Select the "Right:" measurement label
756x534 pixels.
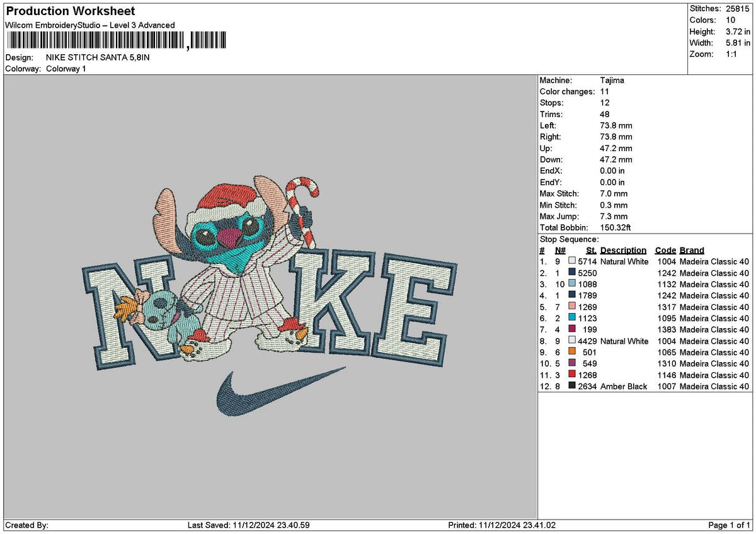tap(551, 137)
